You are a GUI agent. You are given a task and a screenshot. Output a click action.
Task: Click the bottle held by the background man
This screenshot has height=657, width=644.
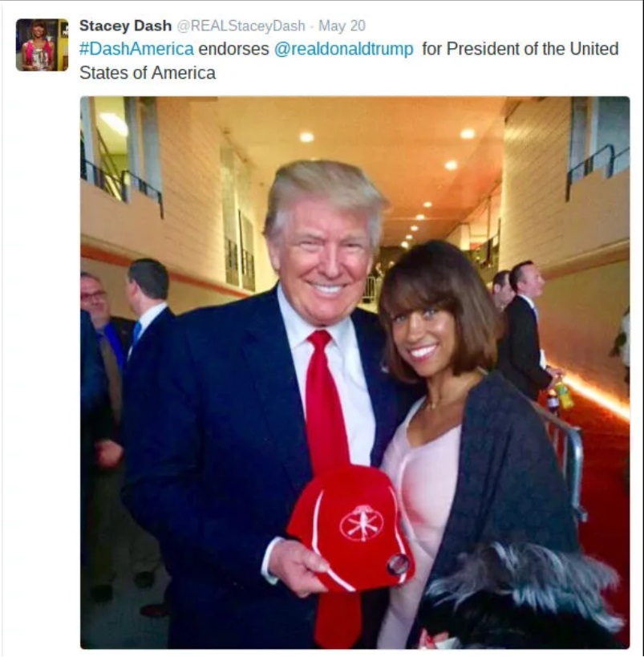pos(564,392)
